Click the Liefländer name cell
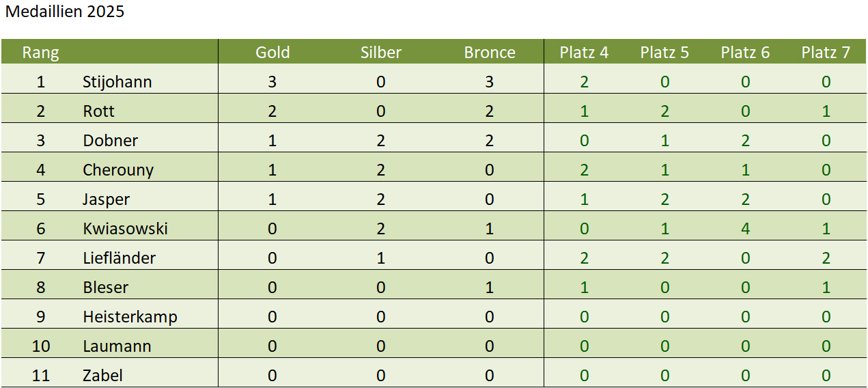This screenshot has height=388, width=868. coord(119,258)
